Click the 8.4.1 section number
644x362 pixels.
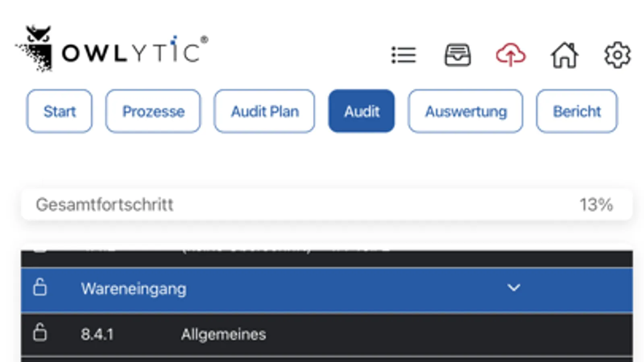click(97, 334)
